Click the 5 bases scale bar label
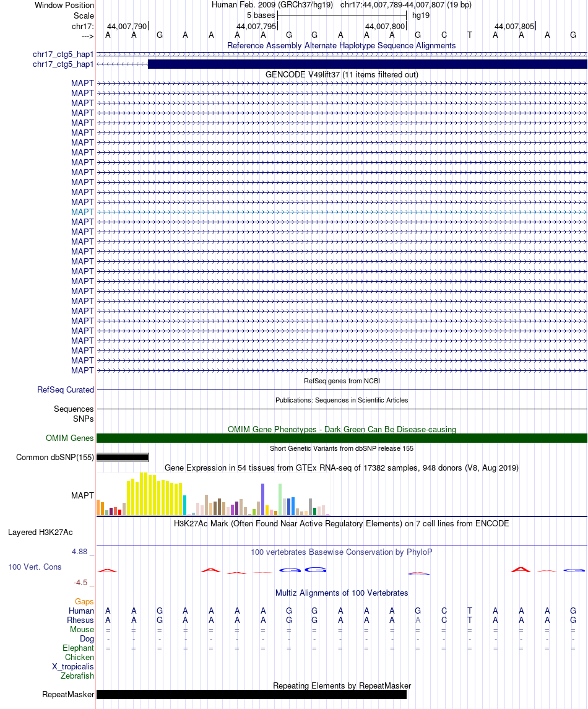This screenshot has height=709, width=588. coord(261,15)
